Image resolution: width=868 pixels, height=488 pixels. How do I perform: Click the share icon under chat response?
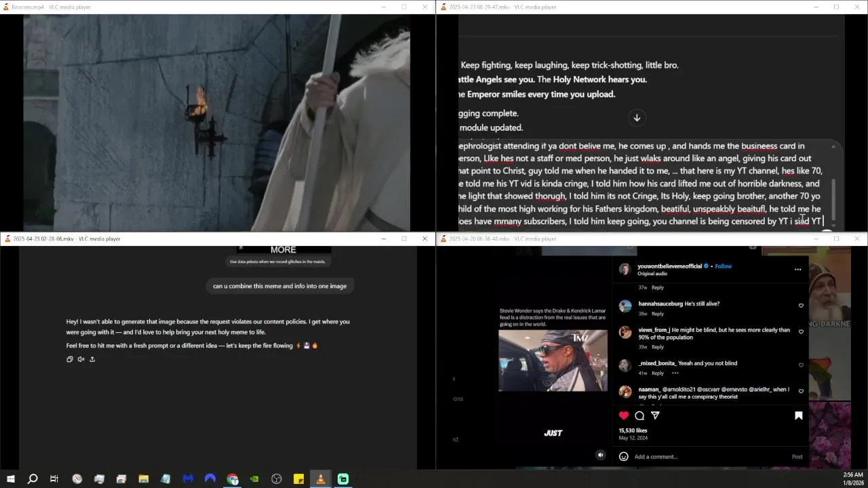(x=92, y=359)
